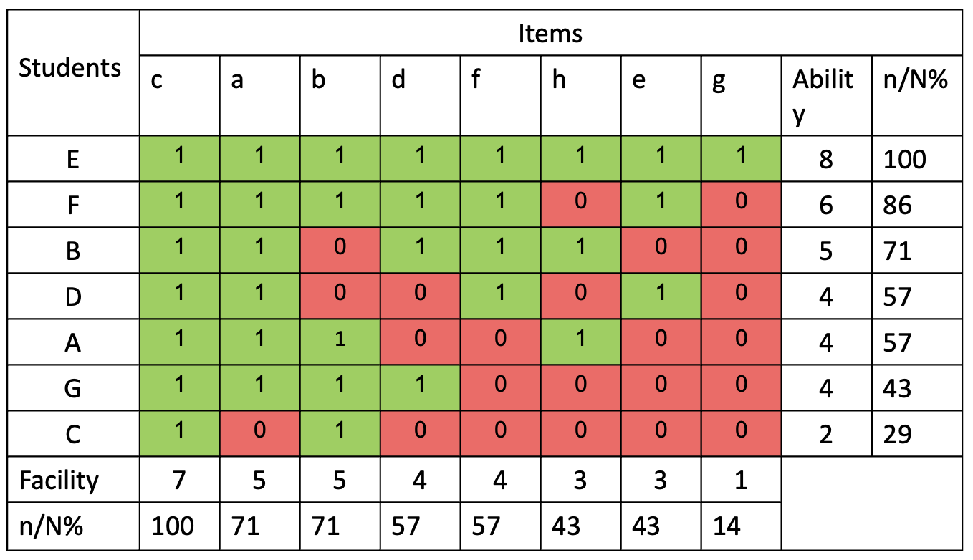The width and height of the screenshot is (973, 560).
Task: Click student E's green cell under item g
Action: point(741,158)
